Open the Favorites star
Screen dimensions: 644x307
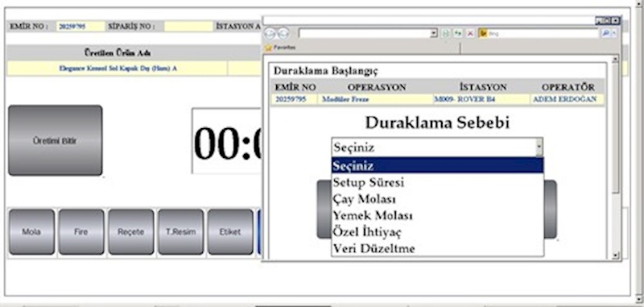[x=269, y=48]
